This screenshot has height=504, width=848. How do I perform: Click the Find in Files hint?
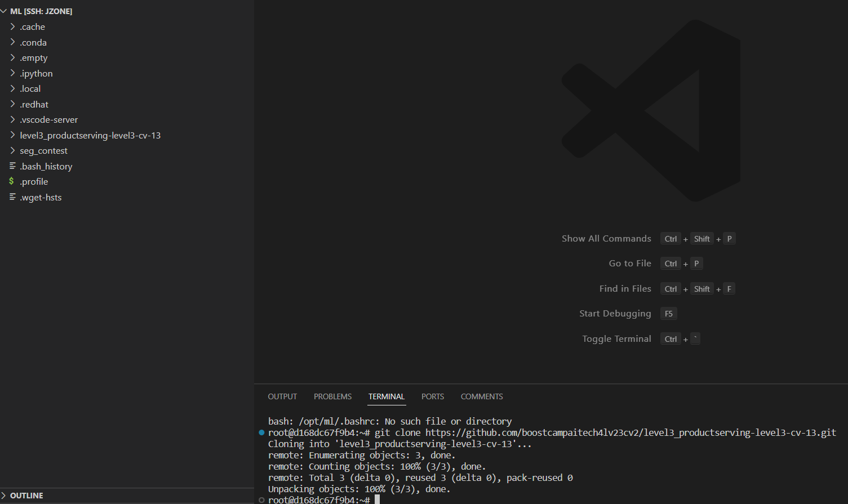625,288
